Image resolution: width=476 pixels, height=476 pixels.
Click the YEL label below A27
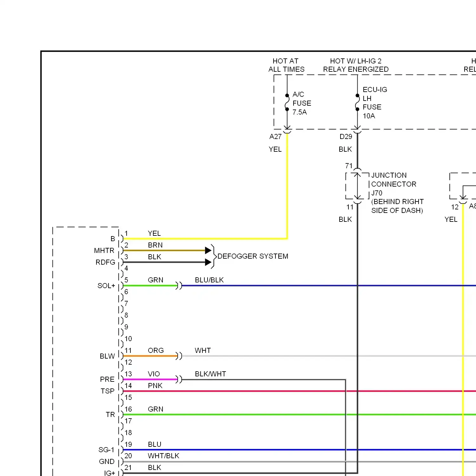point(275,149)
